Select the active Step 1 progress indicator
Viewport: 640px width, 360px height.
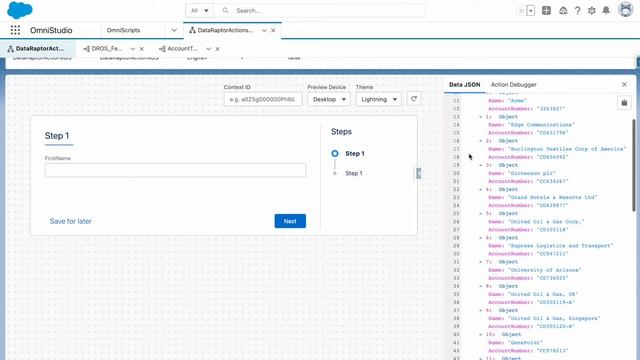coord(335,153)
